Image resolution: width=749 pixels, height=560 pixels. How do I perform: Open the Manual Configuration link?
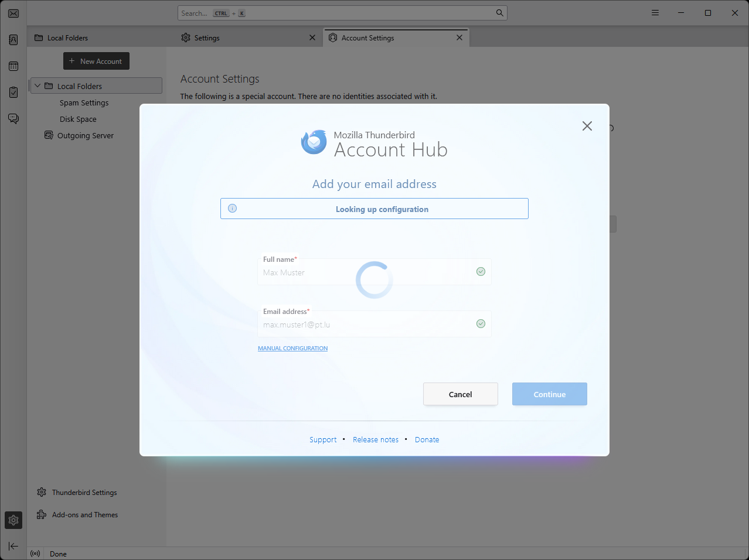click(x=292, y=349)
